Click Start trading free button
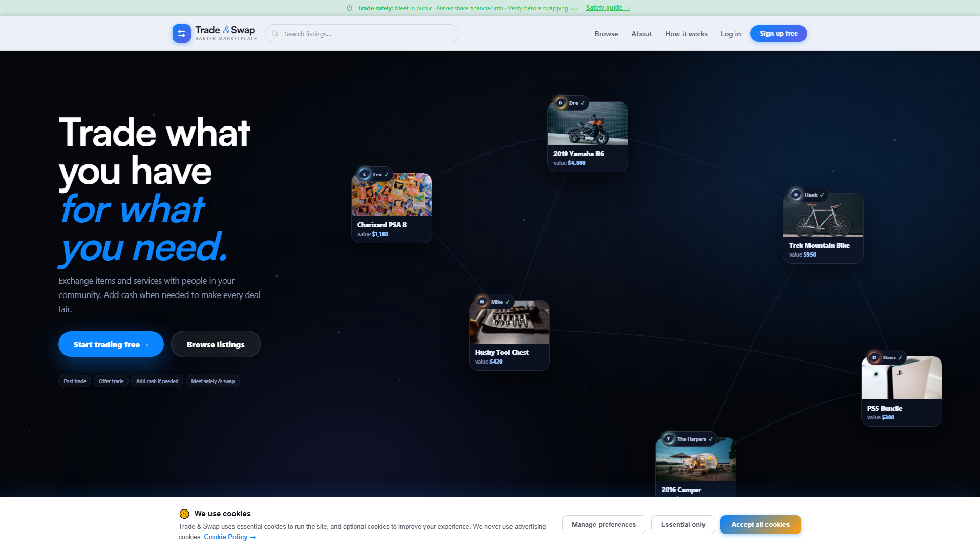The image size is (980, 552). click(111, 344)
